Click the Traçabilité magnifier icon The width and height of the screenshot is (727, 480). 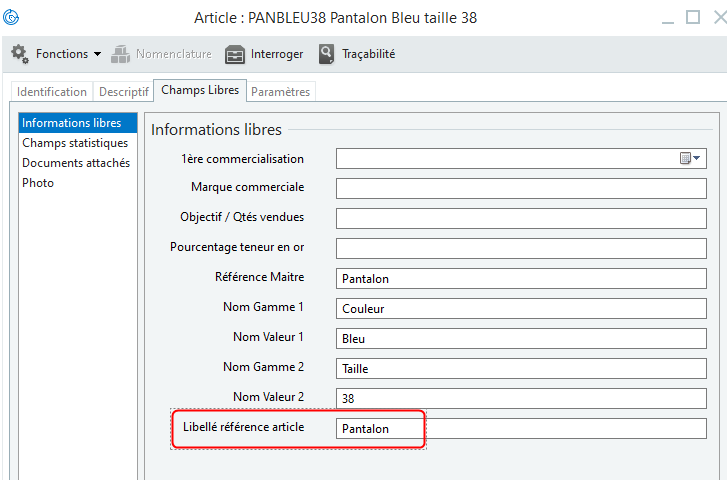(x=326, y=54)
